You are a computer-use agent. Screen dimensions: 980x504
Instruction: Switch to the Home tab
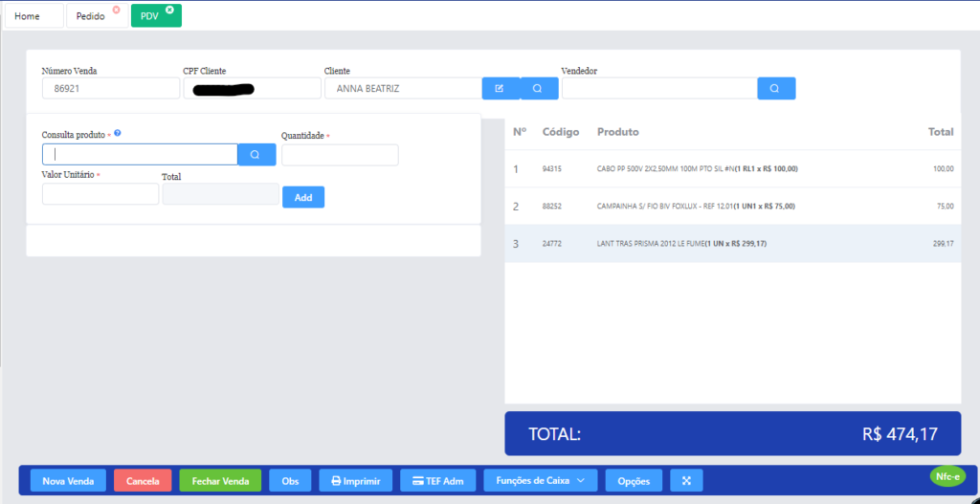click(28, 16)
